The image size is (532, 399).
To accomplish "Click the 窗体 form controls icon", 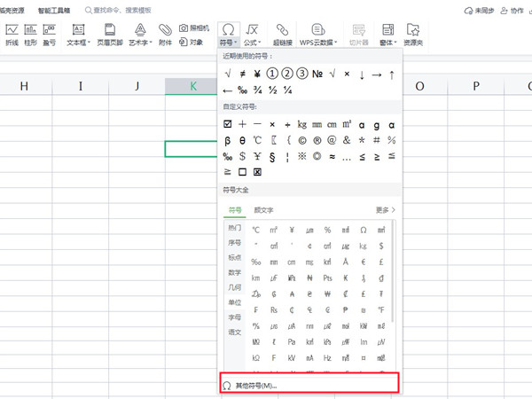I will (387, 30).
